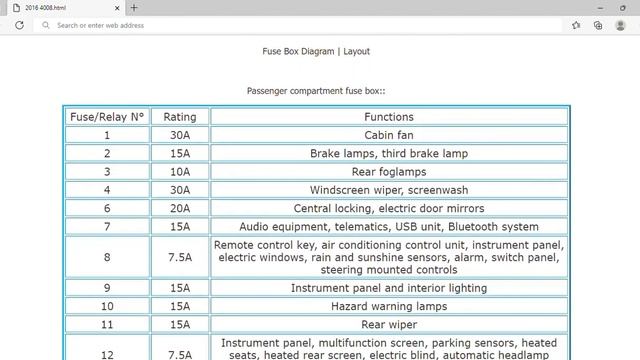Click the 20A rating for Central locking
This screenshot has width=640, height=360.
(180, 208)
